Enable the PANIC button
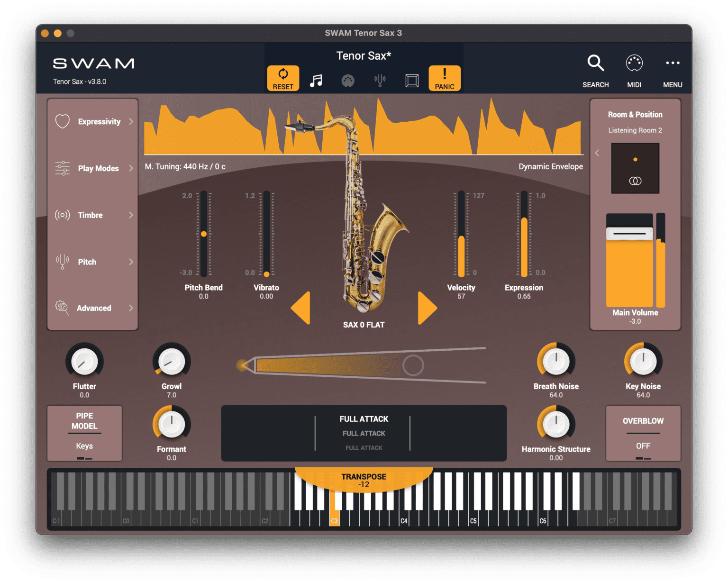728x582 pixels. (x=444, y=77)
